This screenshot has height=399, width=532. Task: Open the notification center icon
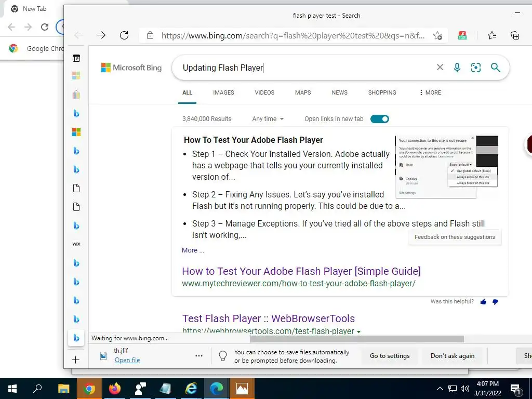[515, 389]
